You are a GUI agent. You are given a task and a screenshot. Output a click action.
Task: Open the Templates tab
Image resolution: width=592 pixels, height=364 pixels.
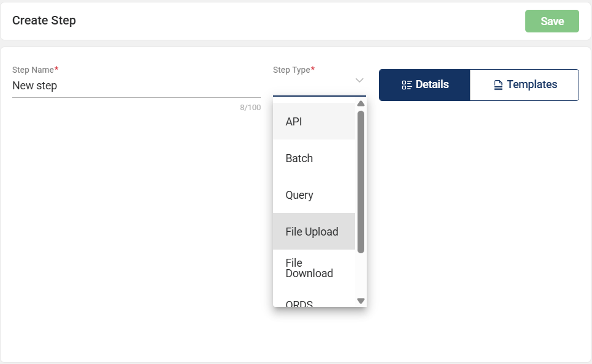(x=525, y=84)
